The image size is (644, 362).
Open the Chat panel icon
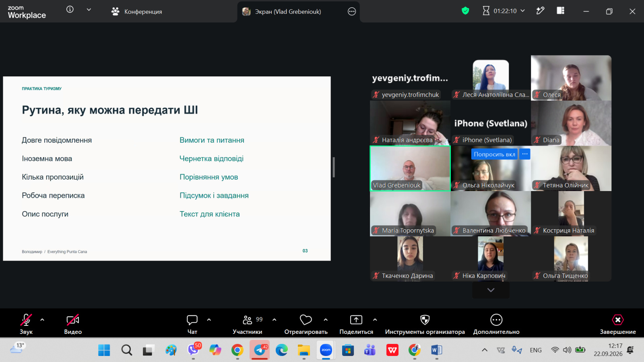click(192, 320)
